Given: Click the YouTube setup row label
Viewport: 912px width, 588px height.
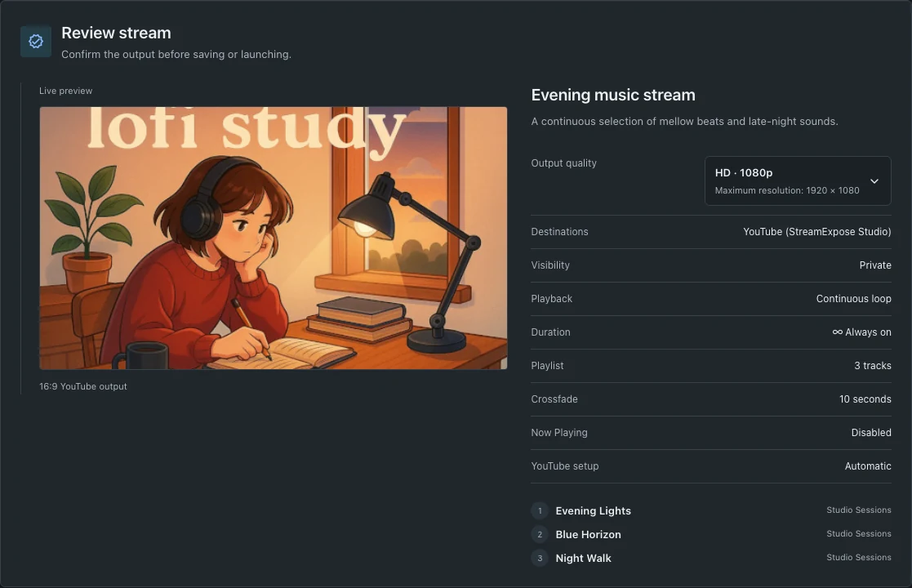Looking at the screenshot, I should point(565,466).
